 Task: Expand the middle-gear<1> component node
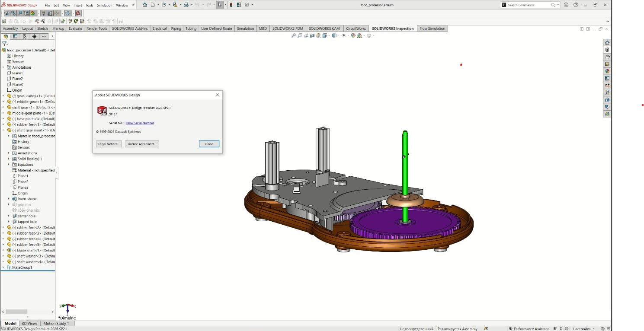(3, 102)
